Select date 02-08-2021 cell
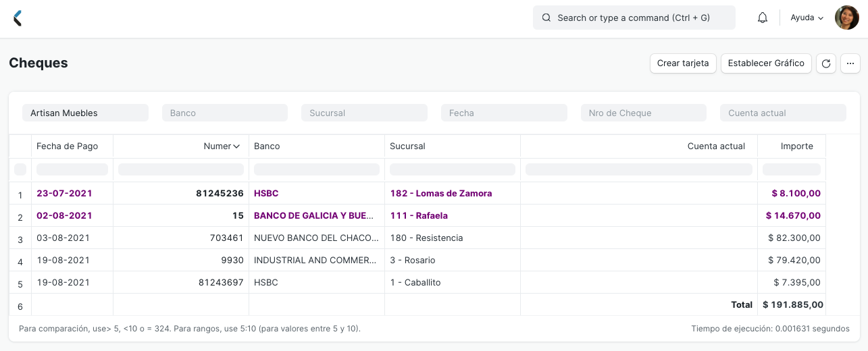The image size is (868, 351). [x=72, y=216]
